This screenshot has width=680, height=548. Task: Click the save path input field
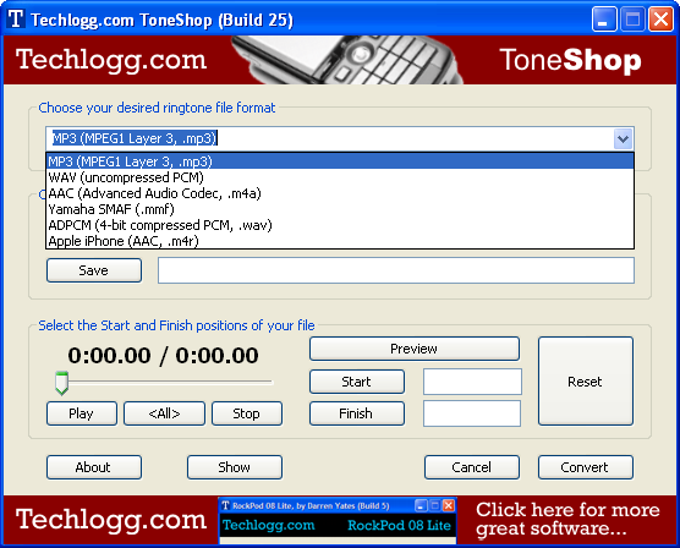click(396, 271)
